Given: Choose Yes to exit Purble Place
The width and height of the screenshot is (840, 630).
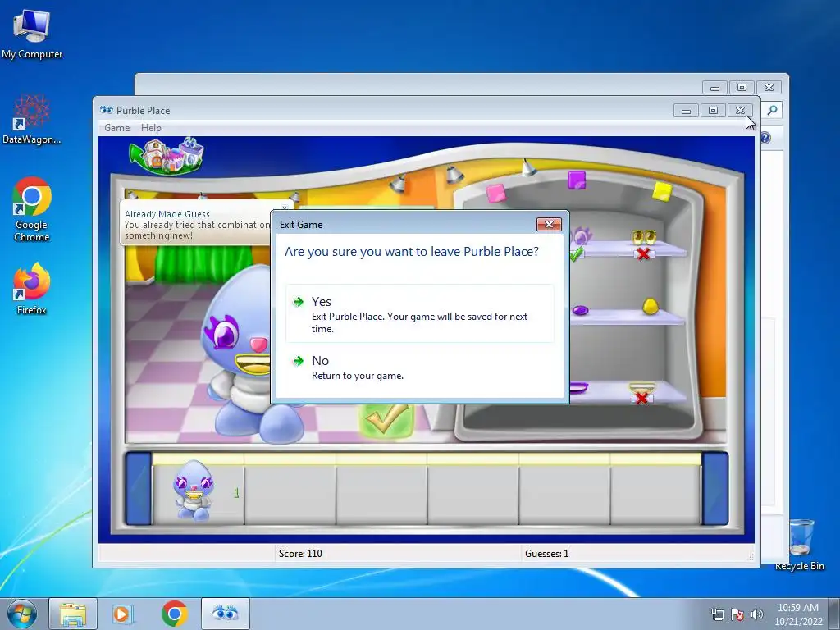Looking at the screenshot, I should tap(420, 314).
